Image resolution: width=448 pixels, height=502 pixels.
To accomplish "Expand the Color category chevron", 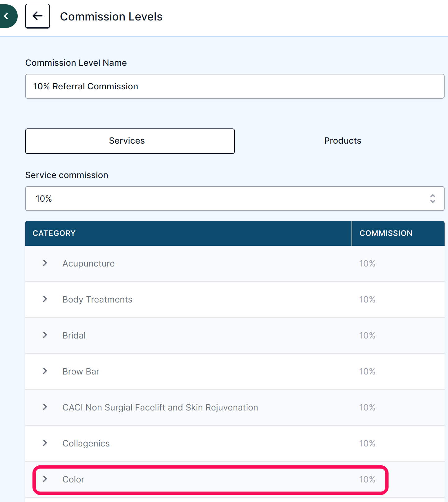I will pos(45,479).
